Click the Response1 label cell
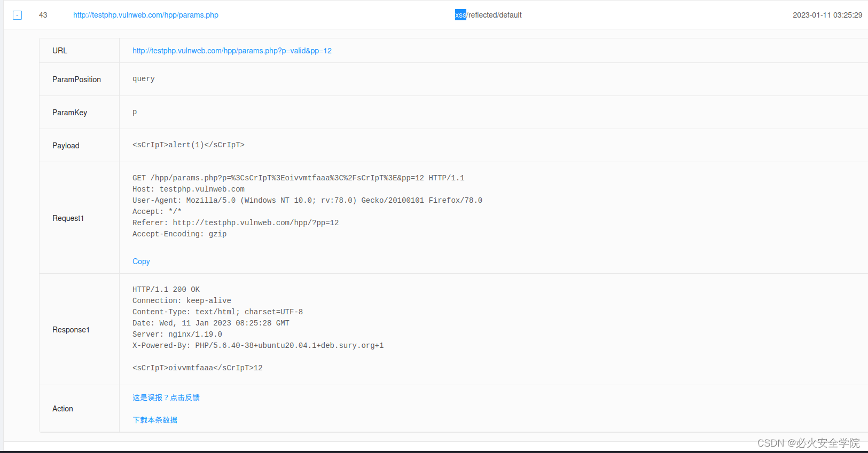This screenshot has width=868, height=453. [x=80, y=330]
